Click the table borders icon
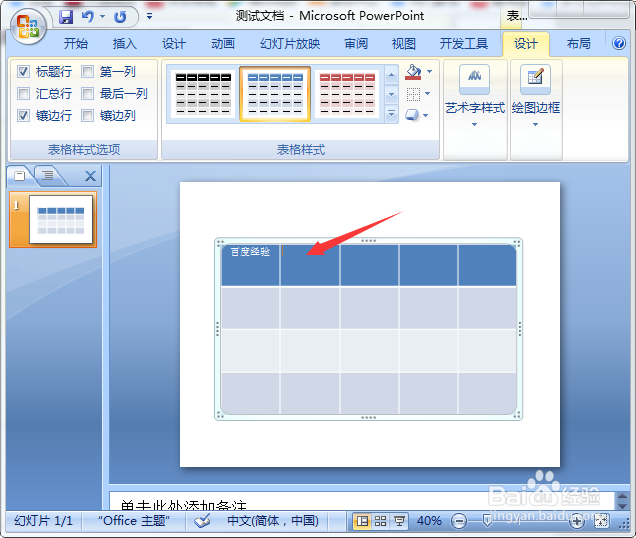 click(413, 94)
